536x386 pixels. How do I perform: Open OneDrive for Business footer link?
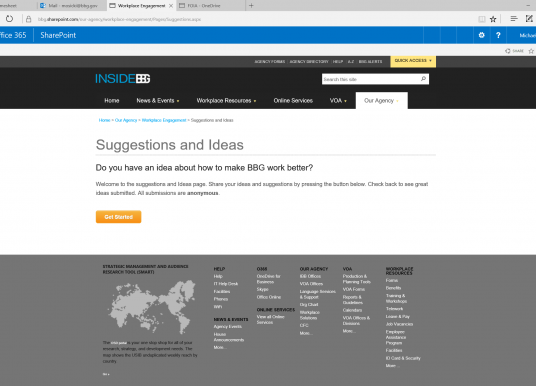tap(269, 279)
